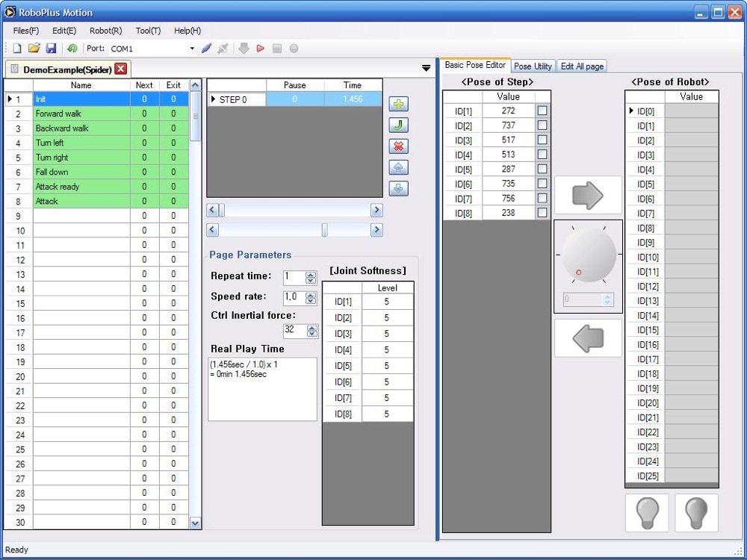Click the Repeat time input field
The image size is (747, 560).
[x=294, y=278]
